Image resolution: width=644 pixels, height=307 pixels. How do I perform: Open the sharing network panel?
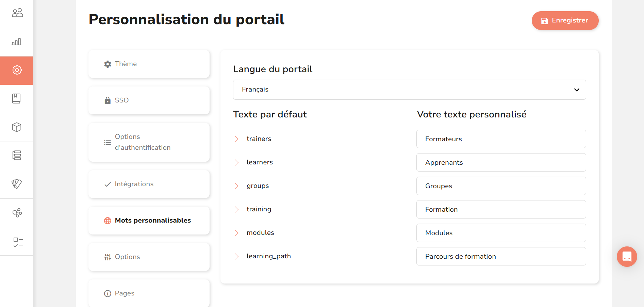pyautogui.click(x=17, y=212)
